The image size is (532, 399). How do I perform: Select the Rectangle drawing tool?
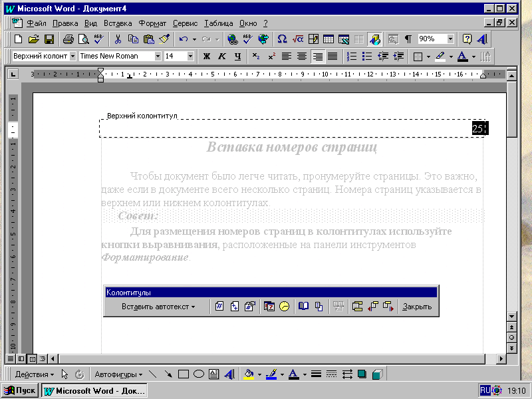pyautogui.click(x=184, y=374)
